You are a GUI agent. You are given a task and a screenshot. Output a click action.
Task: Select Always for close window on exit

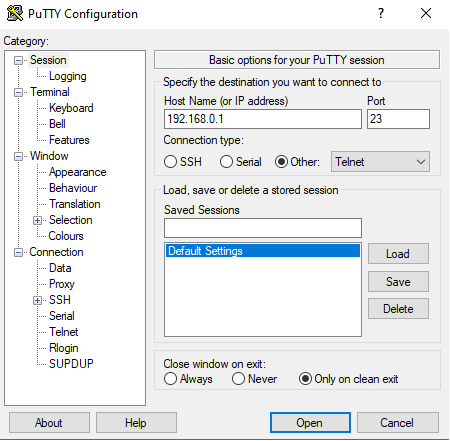pos(170,379)
